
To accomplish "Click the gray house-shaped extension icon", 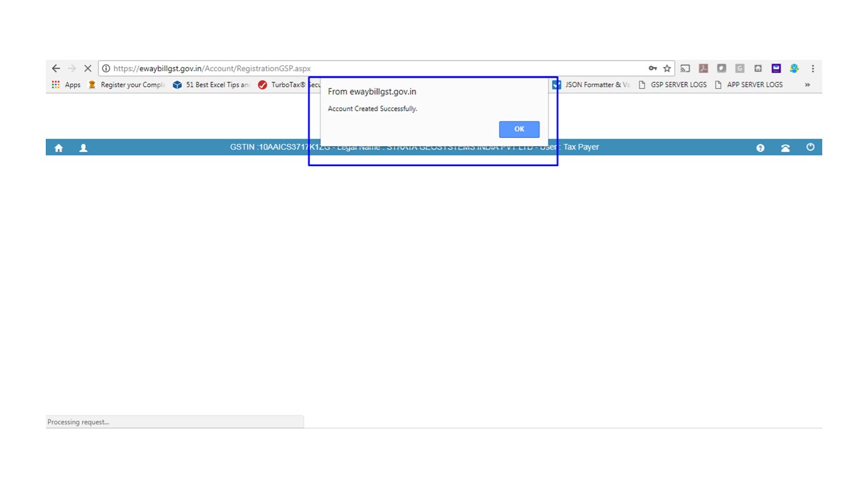I will coord(758,68).
